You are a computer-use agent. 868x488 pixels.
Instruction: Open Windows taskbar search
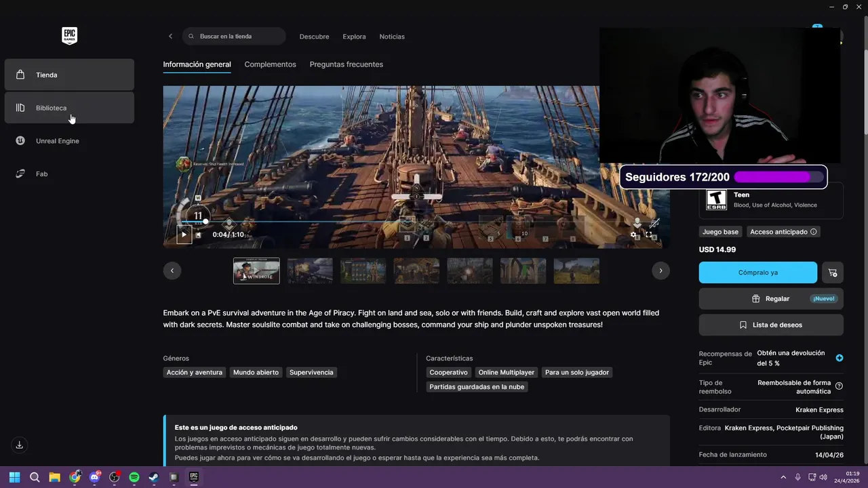35,477
